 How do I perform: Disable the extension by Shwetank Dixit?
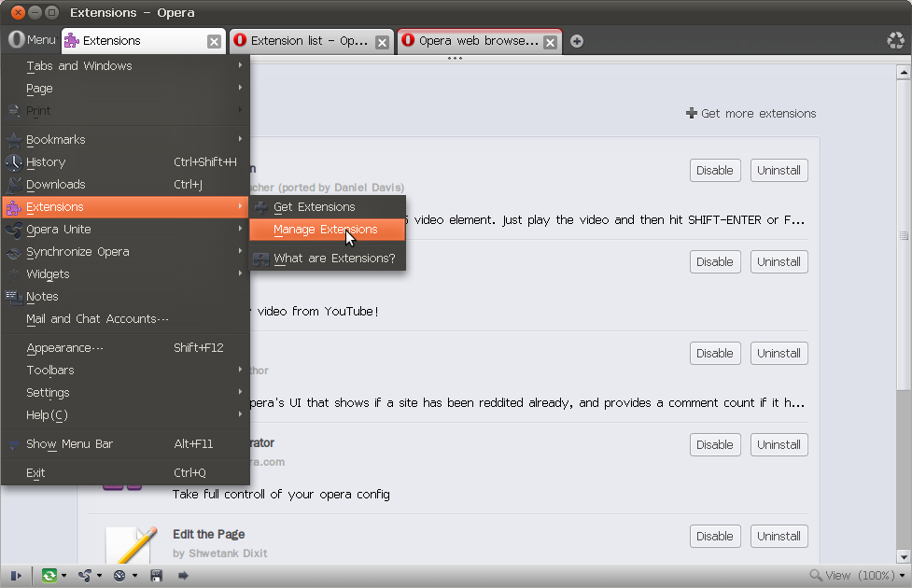point(714,536)
